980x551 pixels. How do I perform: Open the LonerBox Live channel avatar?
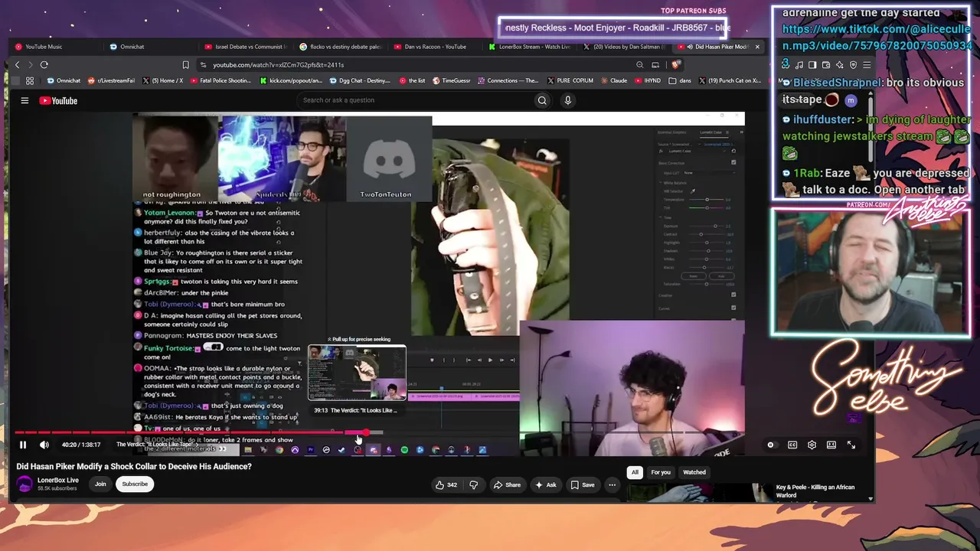tap(25, 484)
